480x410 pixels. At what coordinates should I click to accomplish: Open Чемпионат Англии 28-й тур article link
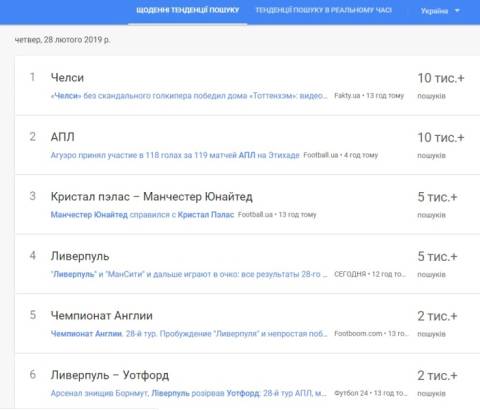(x=189, y=333)
